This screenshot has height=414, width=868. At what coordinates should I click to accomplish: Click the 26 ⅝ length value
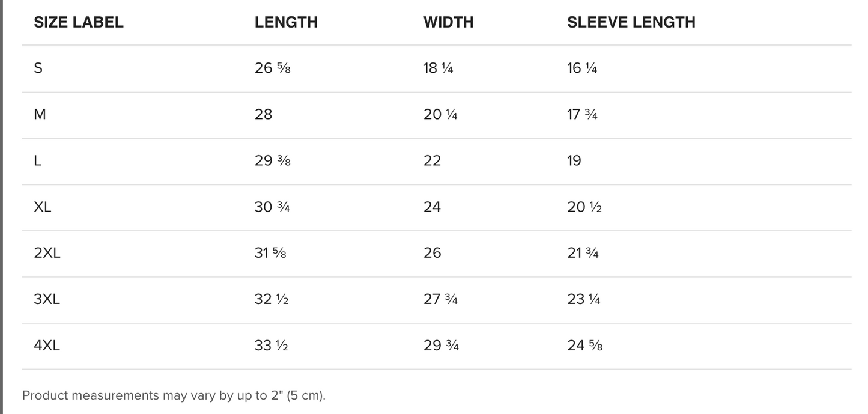coord(272,68)
